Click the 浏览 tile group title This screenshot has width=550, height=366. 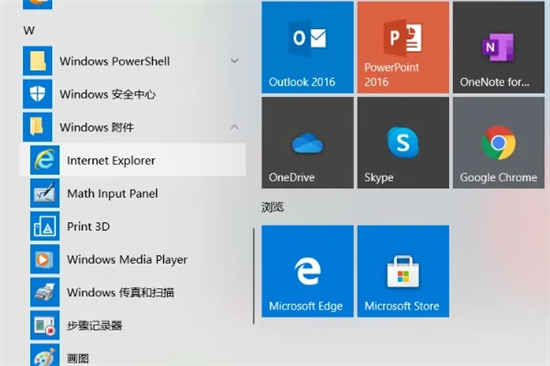pos(273,207)
